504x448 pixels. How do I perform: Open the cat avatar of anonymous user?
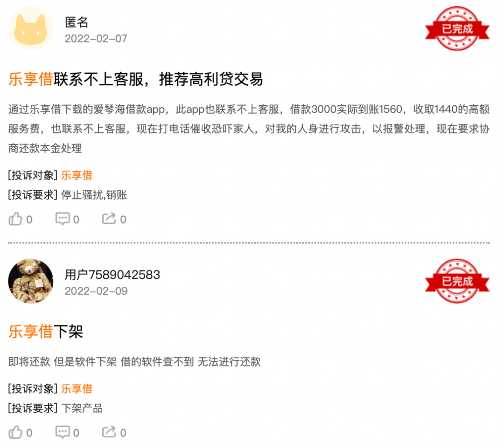coord(30,29)
